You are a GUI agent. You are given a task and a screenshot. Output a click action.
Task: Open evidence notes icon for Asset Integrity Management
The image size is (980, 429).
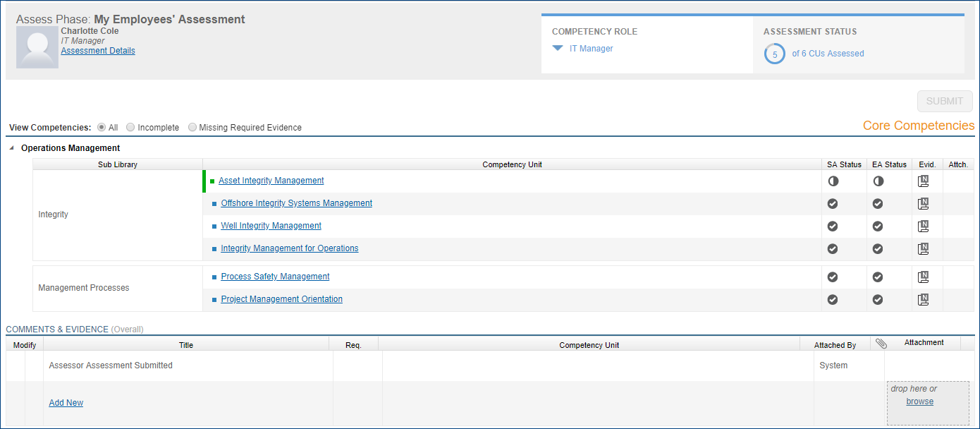(923, 181)
